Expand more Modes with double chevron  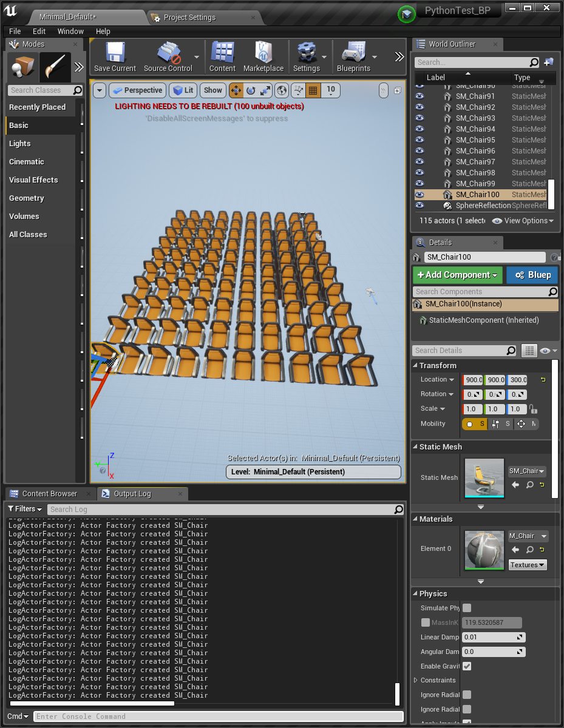79,67
